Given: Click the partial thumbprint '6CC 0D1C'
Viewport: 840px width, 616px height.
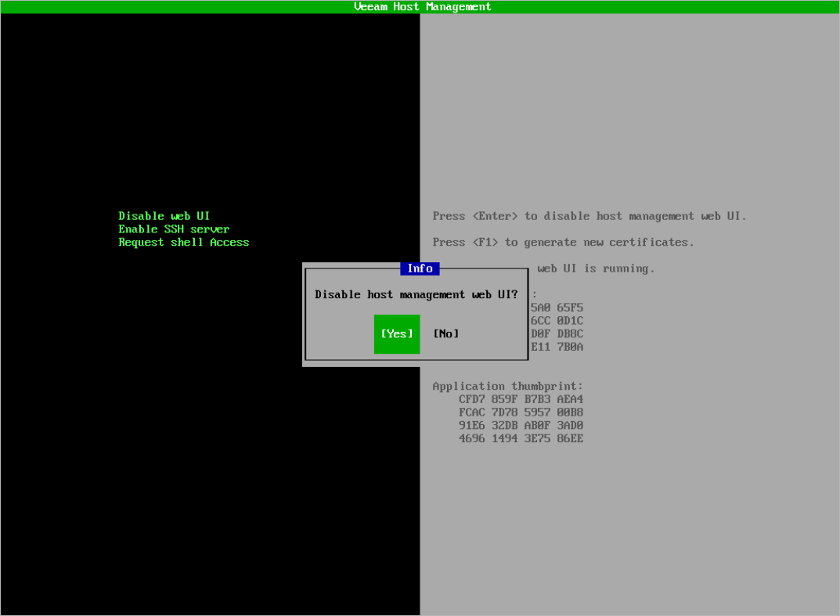Looking at the screenshot, I should tap(557, 321).
